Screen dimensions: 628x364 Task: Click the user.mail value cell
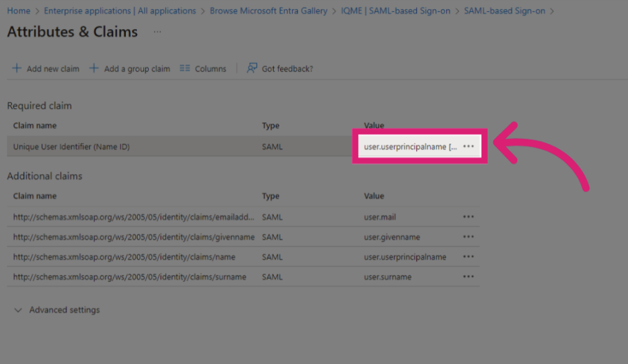coord(380,217)
